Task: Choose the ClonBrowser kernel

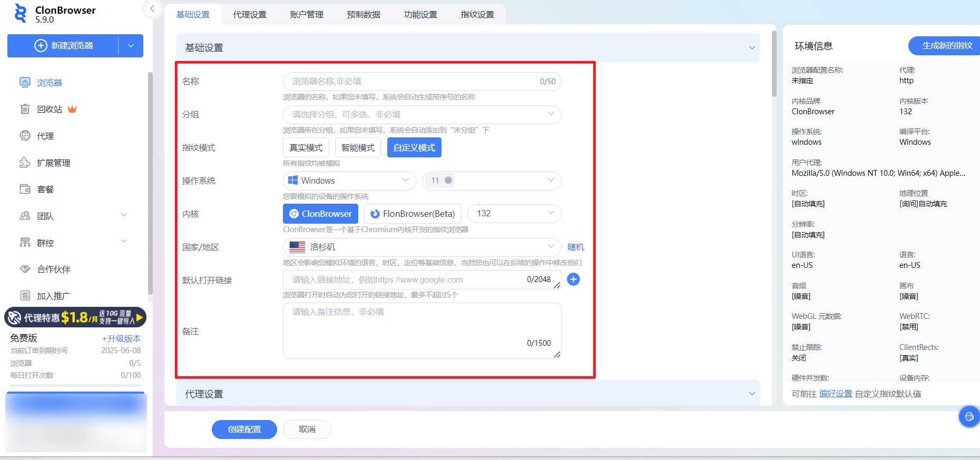Action: click(x=320, y=214)
